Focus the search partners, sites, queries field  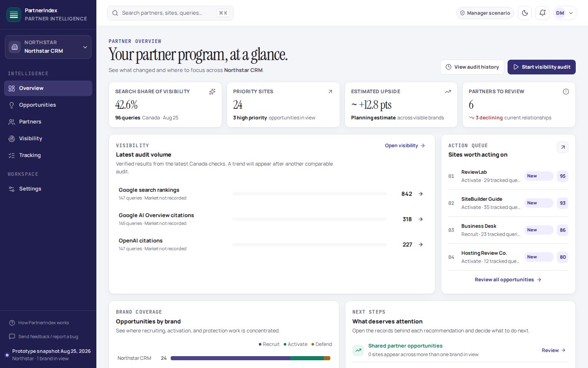click(170, 13)
